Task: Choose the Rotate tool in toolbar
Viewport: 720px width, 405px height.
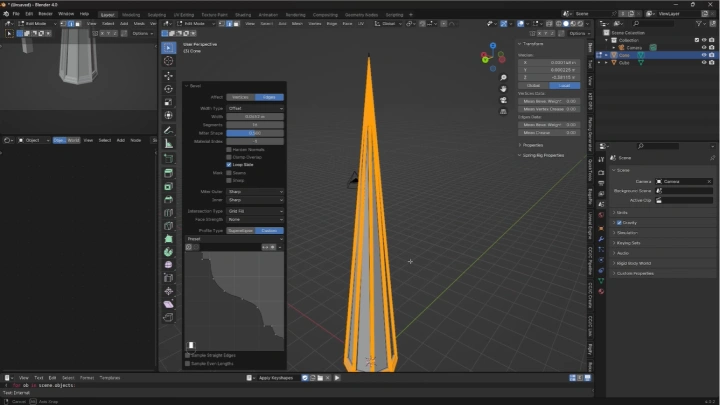Action: click(169, 89)
